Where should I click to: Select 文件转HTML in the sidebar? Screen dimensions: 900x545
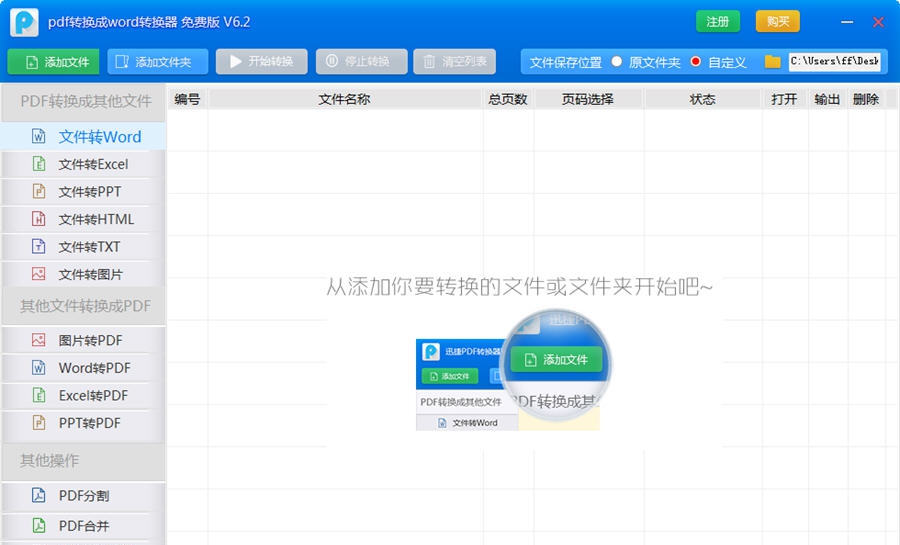pyautogui.click(x=84, y=219)
